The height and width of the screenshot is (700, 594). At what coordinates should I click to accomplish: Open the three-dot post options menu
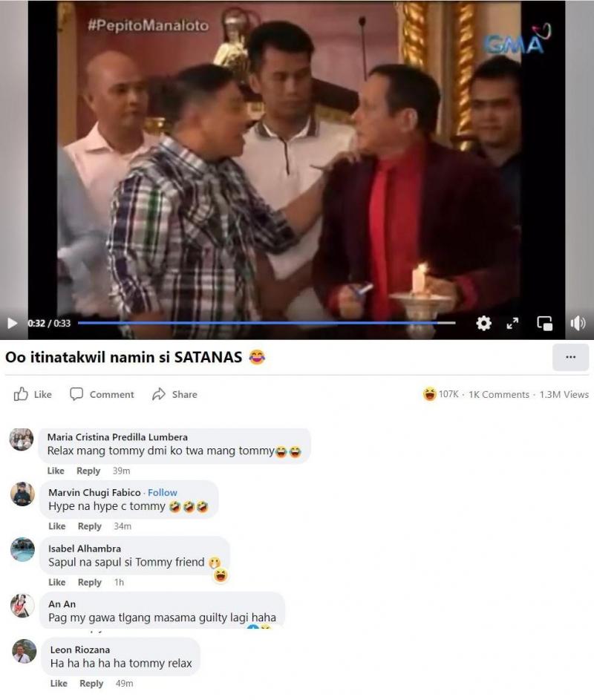point(570,357)
